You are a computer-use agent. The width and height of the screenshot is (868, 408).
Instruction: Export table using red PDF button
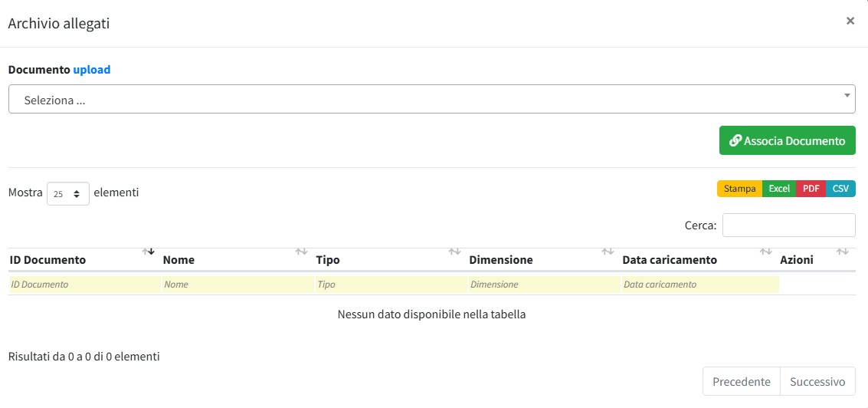tap(811, 189)
